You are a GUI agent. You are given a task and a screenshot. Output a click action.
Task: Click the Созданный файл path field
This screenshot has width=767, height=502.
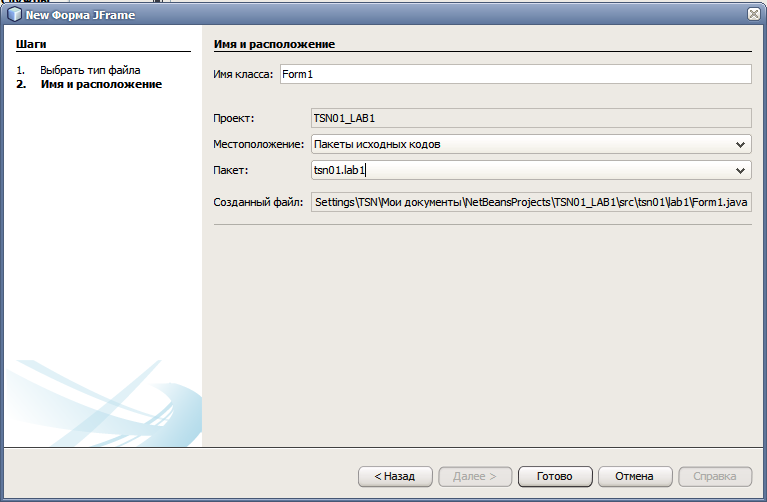[x=531, y=202]
